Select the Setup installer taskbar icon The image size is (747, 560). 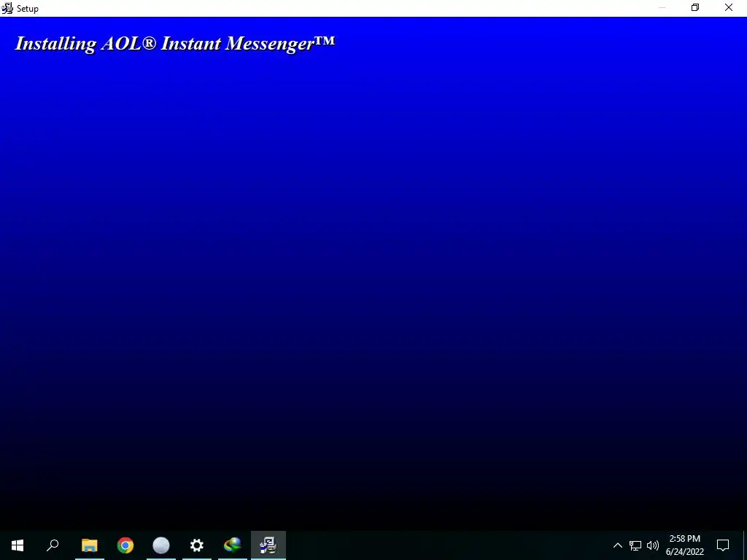[x=268, y=545]
